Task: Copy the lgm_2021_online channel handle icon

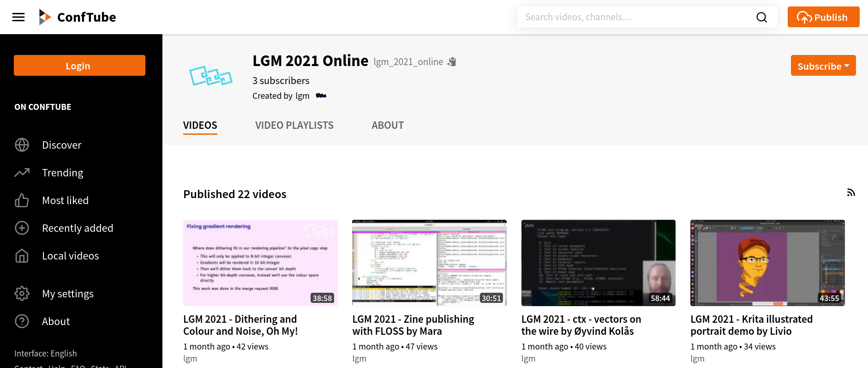Action: coord(452,62)
